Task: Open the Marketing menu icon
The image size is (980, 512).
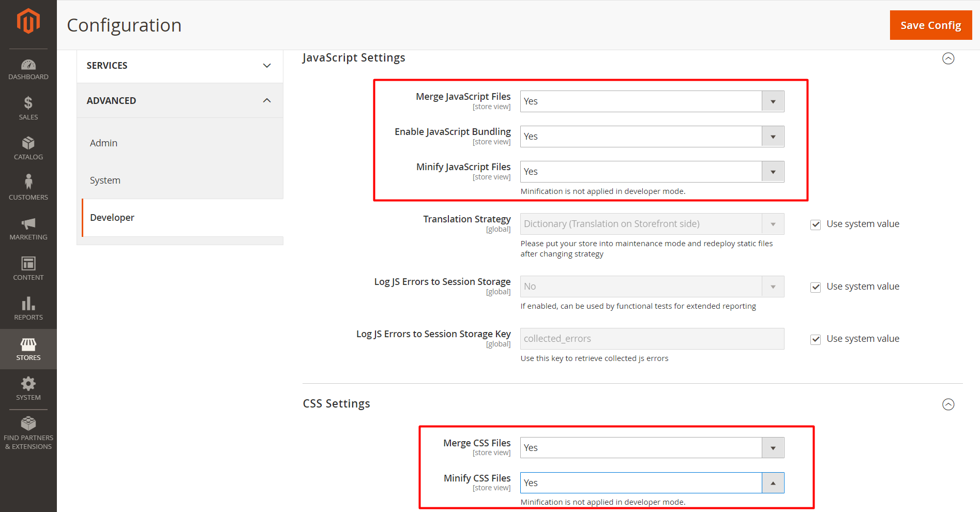Action: [x=28, y=227]
